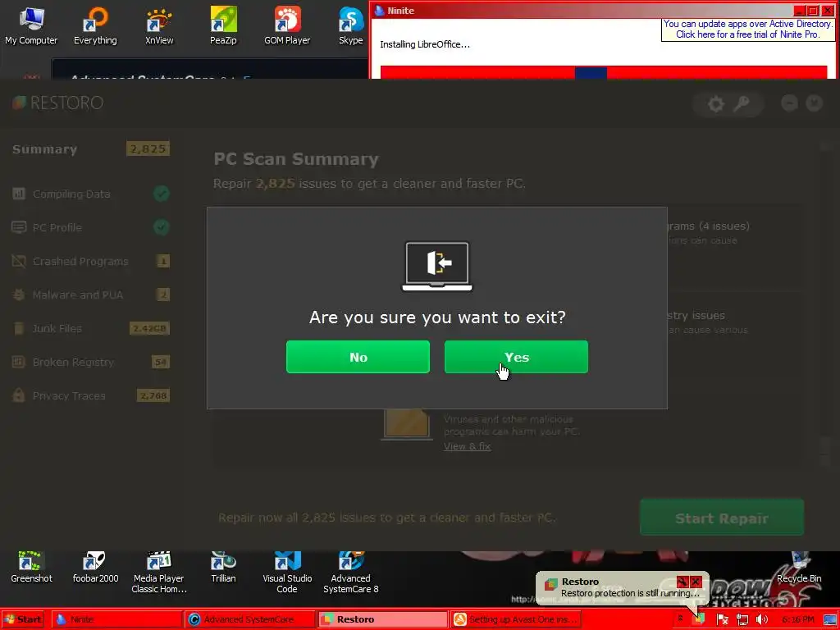840x630 pixels.
Task: Click the 2,768 Privacy Traces badge
Action: click(153, 396)
